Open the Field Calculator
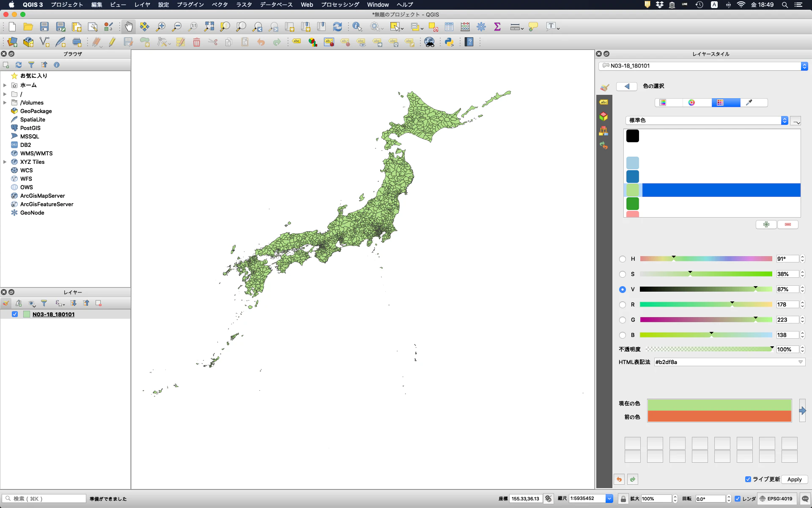This screenshot has width=812, height=508. click(x=465, y=26)
